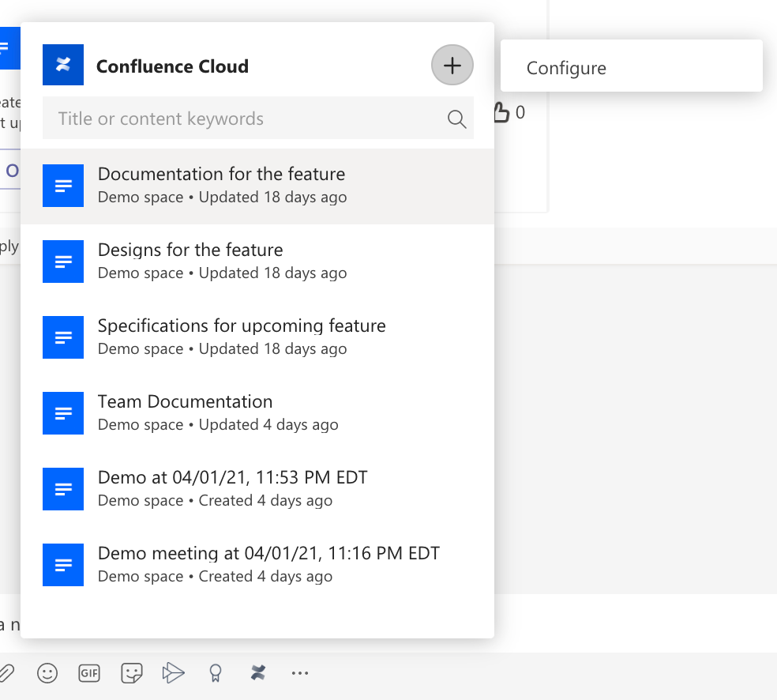Select Demo meeting at 04/01/21, 11:16 PM EDT
The image size is (777, 700).
coord(257,565)
